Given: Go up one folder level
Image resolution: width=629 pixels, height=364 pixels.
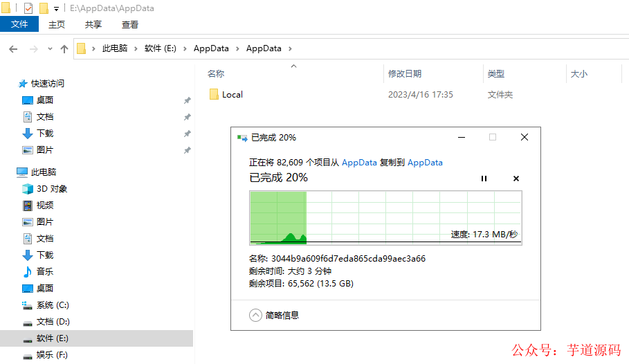Looking at the screenshot, I should point(64,49).
